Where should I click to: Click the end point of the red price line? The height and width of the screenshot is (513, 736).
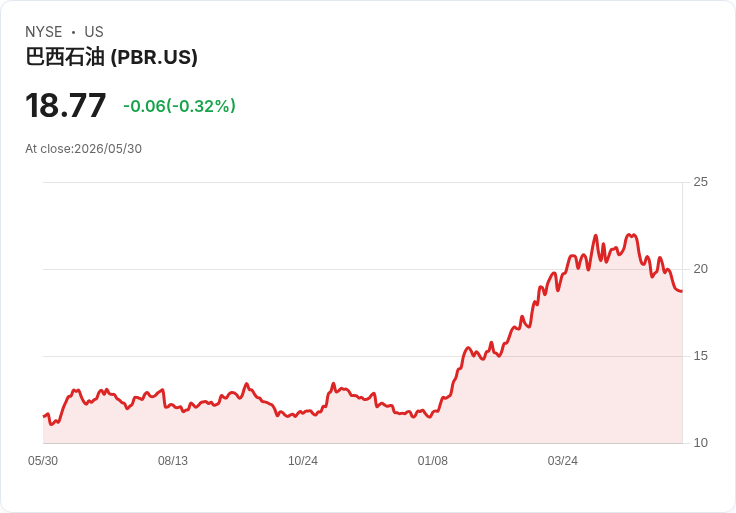click(x=682, y=291)
